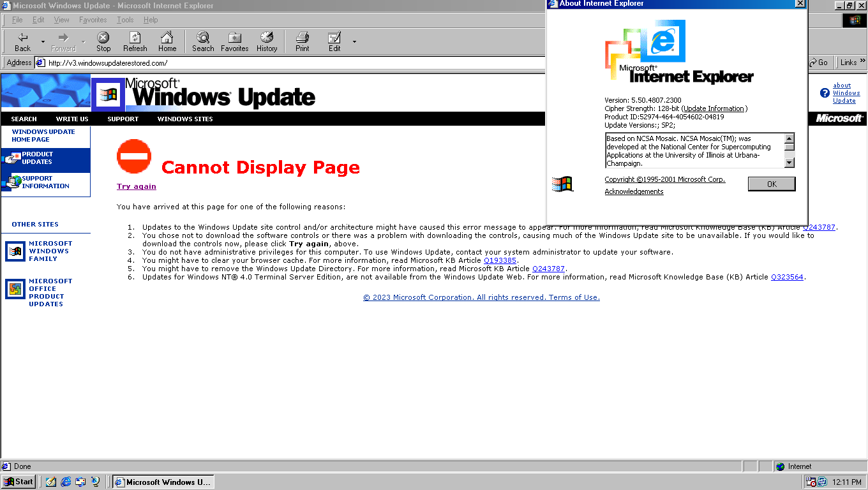Viewport: 868px width, 490px height.
Task: Click Microsoft logo on black bar
Action: pos(839,119)
